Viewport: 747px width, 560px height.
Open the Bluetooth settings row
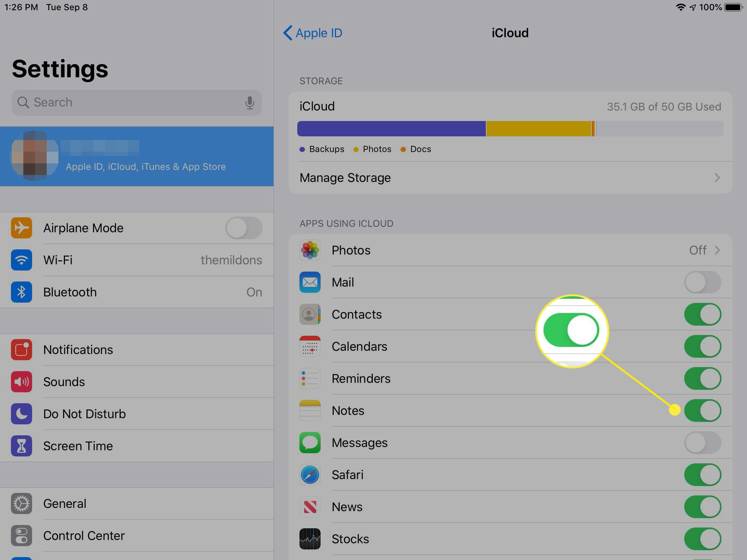tap(137, 292)
